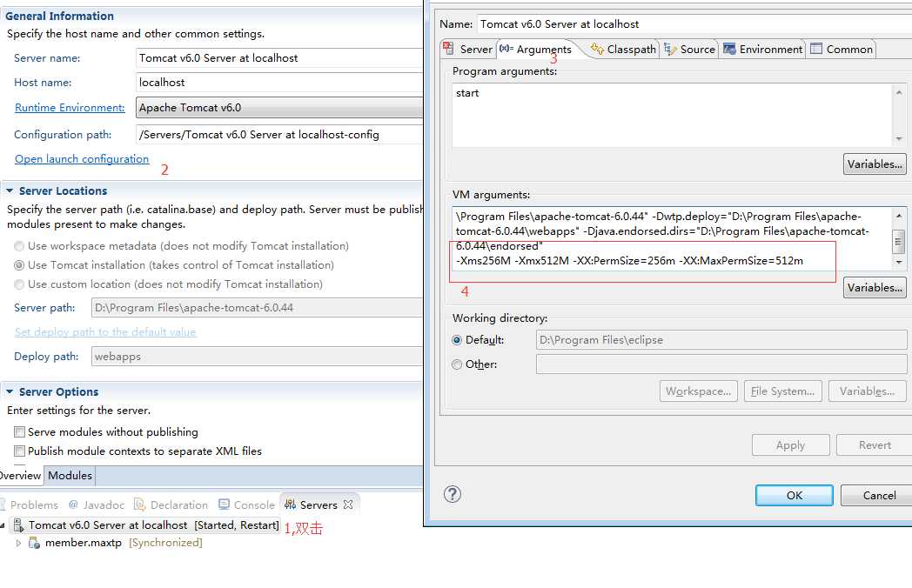The width and height of the screenshot is (912, 588).
Task: Click the Environment tab icon
Action: tap(729, 49)
